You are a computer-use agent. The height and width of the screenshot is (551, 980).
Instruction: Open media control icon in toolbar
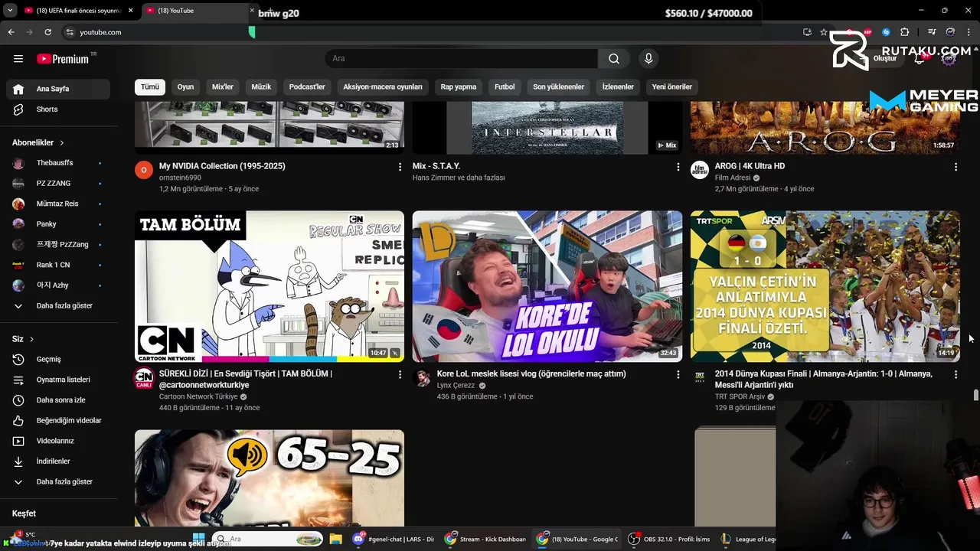click(x=932, y=32)
